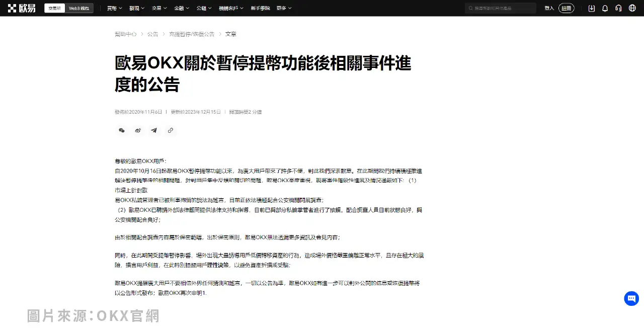Open the 買幣 navigation menu
The width and height of the screenshot is (644, 331).
[x=114, y=8]
